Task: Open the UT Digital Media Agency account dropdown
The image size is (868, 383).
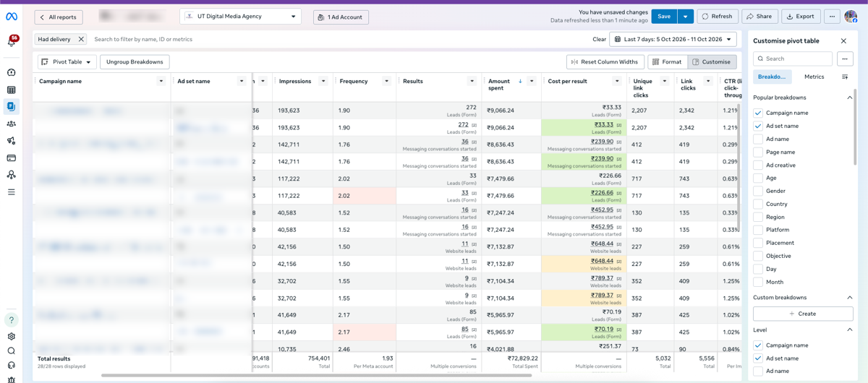Action: (x=241, y=16)
